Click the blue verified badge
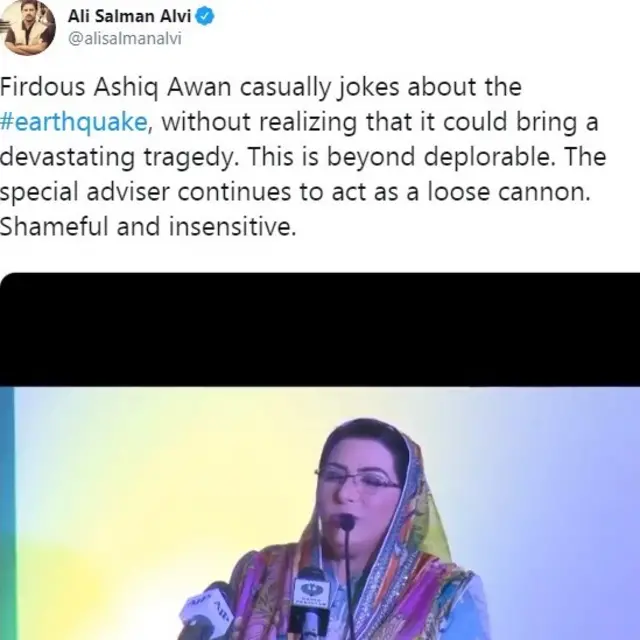 [x=205, y=17]
